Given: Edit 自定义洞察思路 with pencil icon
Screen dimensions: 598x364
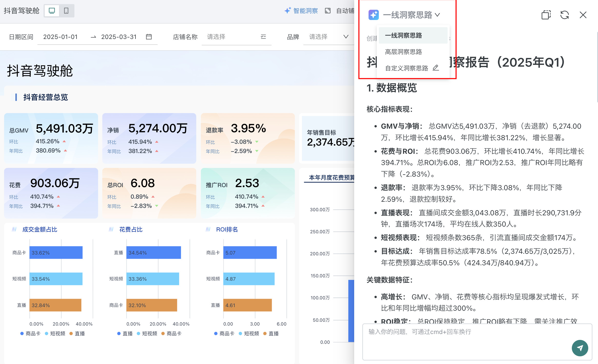Looking at the screenshot, I should point(436,68).
